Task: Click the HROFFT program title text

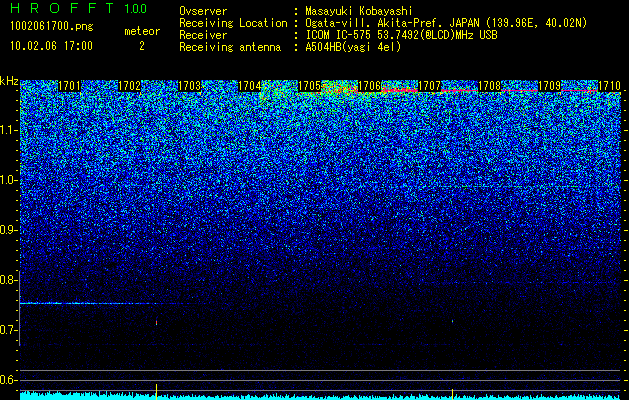Action: [x=62, y=8]
